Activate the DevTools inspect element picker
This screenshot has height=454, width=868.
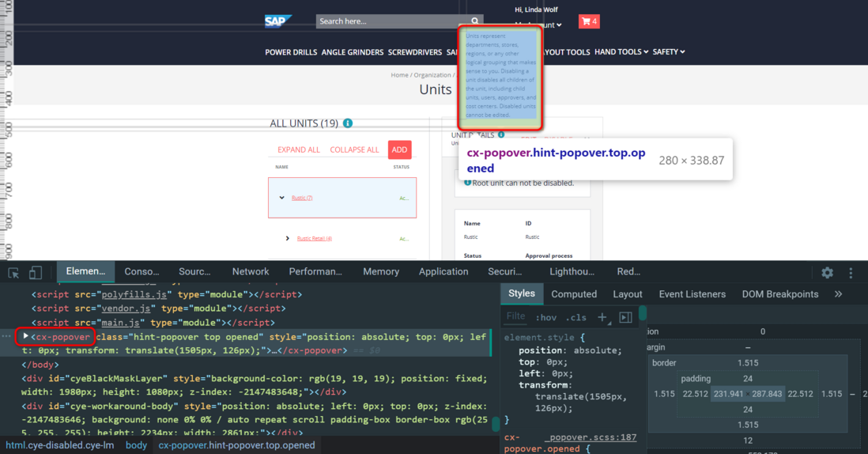(x=14, y=272)
